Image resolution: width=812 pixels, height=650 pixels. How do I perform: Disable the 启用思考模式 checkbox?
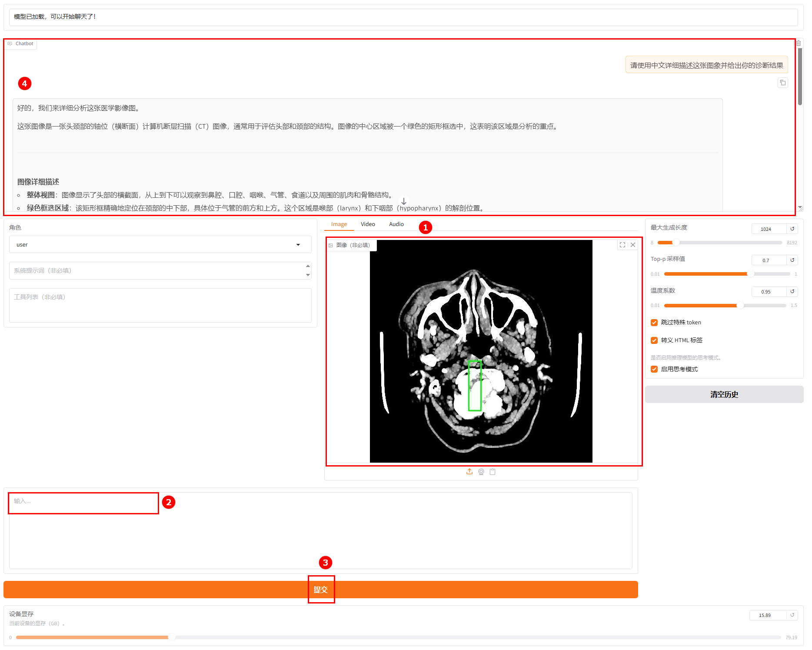click(654, 369)
